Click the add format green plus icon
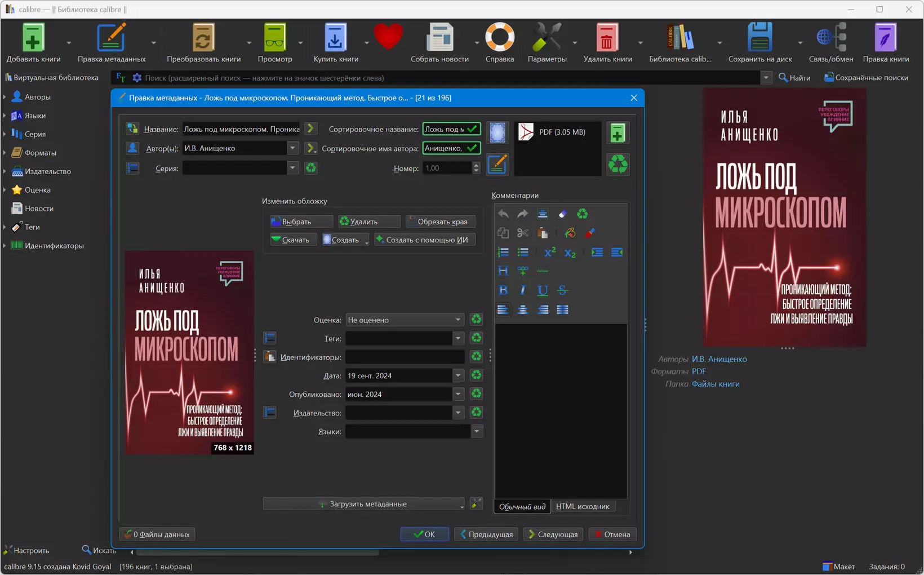This screenshot has width=924, height=575. pyautogui.click(x=618, y=134)
